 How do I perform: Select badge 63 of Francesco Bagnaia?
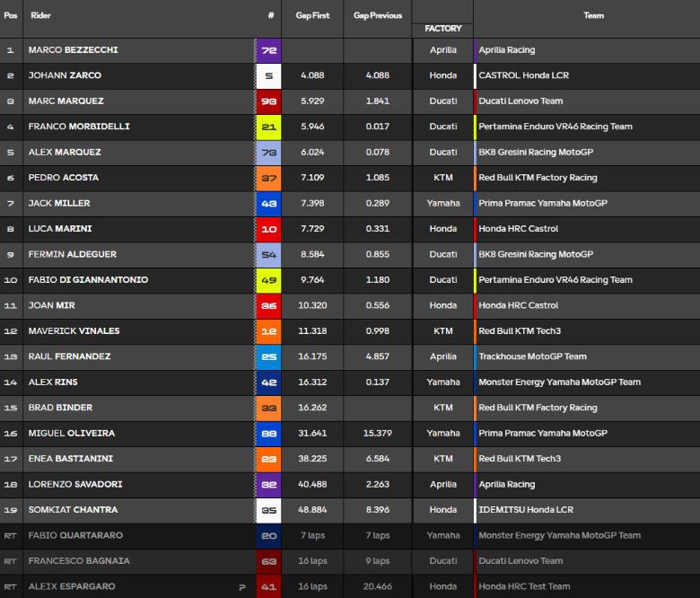click(x=268, y=561)
